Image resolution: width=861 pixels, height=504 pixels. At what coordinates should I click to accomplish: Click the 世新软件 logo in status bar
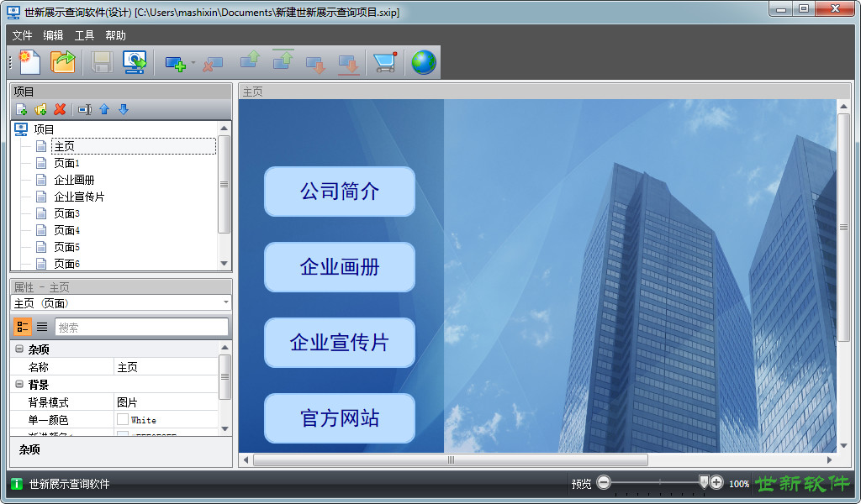(x=801, y=483)
